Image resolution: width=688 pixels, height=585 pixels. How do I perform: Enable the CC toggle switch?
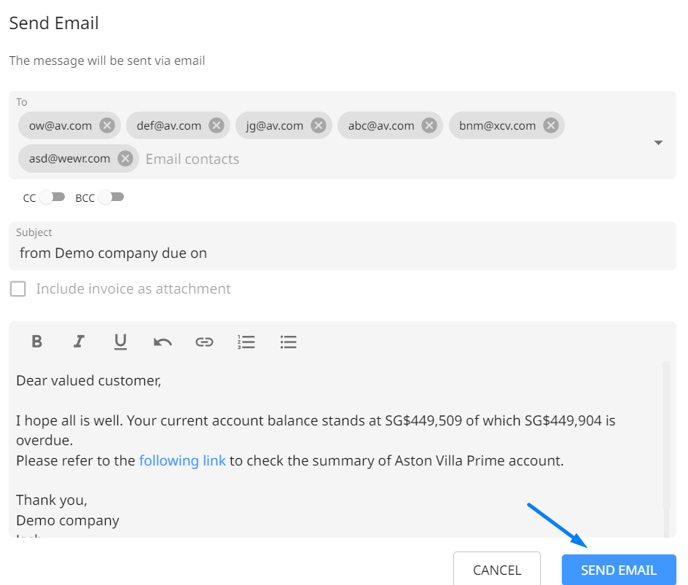pos(52,197)
